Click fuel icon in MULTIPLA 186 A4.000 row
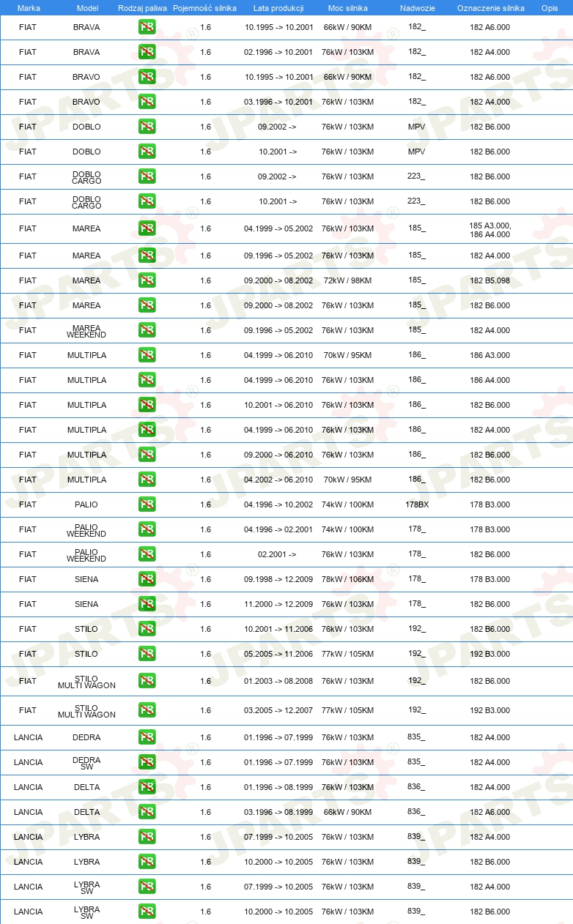The width and height of the screenshot is (573, 924). click(147, 380)
